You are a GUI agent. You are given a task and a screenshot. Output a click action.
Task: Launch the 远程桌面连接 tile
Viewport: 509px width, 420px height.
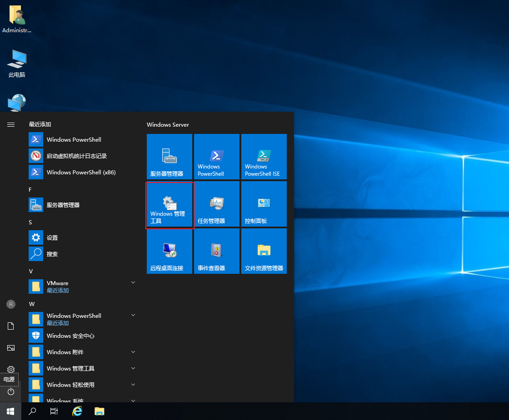pyautogui.click(x=169, y=251)
